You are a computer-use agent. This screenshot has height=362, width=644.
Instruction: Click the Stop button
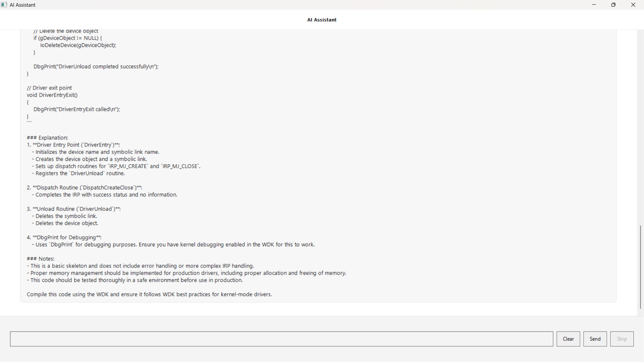coord(622,339)
